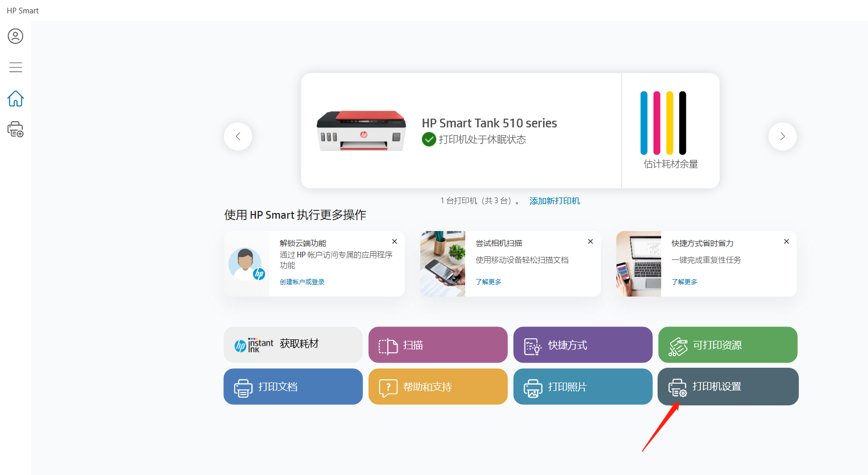Show previous printer with left chevron

coord(238,136)
